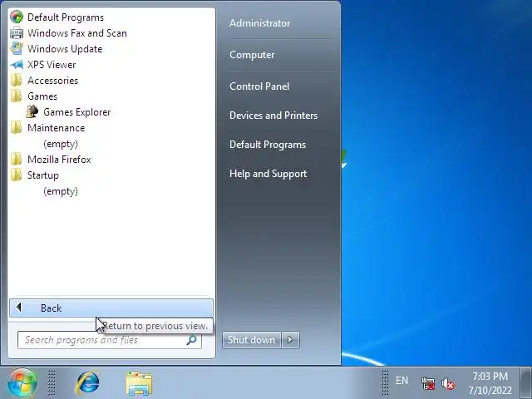Open Default Programs icon in programs list
This screenshot has width=532, height=399.
(17, 17)
